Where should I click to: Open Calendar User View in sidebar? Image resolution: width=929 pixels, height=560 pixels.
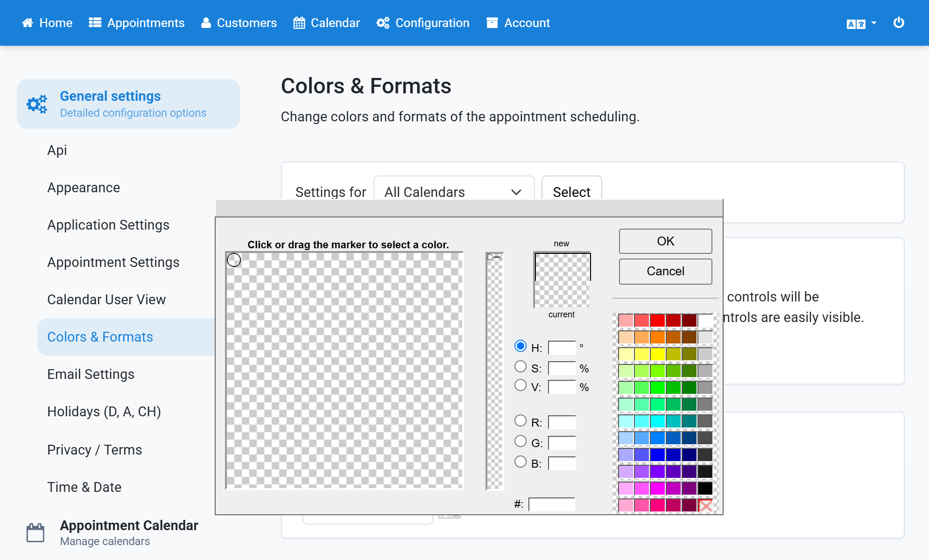(x=106, y=300)
